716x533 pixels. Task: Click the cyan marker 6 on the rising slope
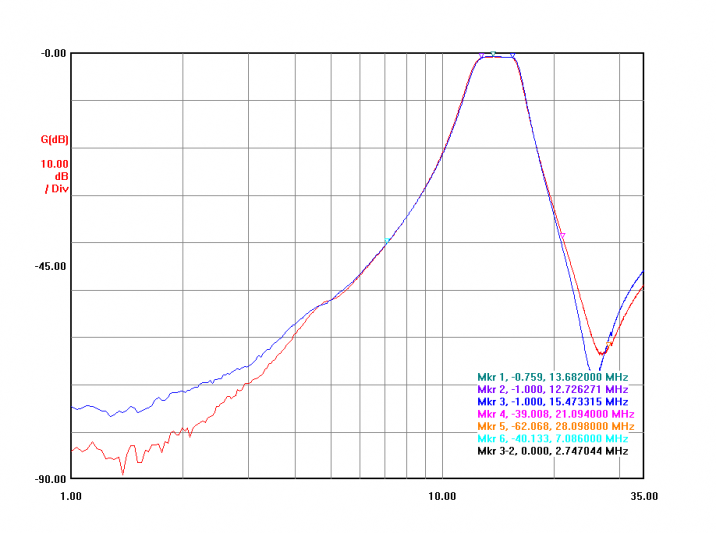(x=387, y=241)
